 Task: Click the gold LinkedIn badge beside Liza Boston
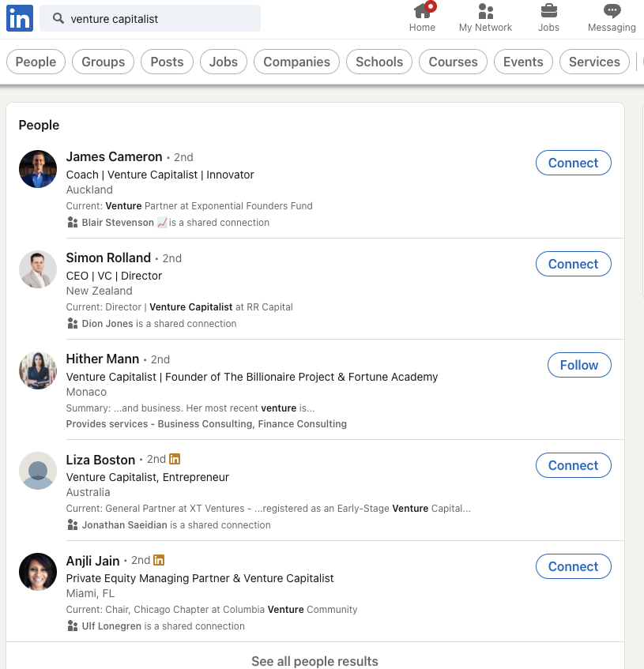tap(174, 459)
